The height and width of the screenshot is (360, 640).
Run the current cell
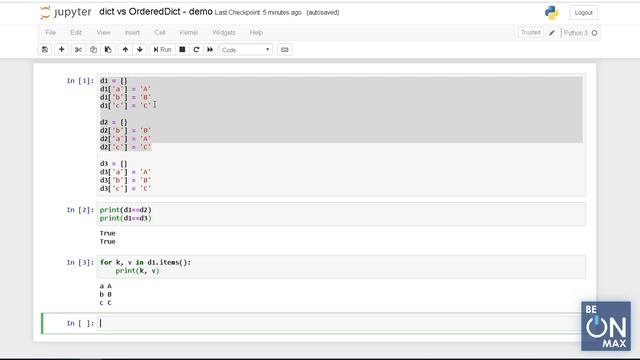pos(162,49)
